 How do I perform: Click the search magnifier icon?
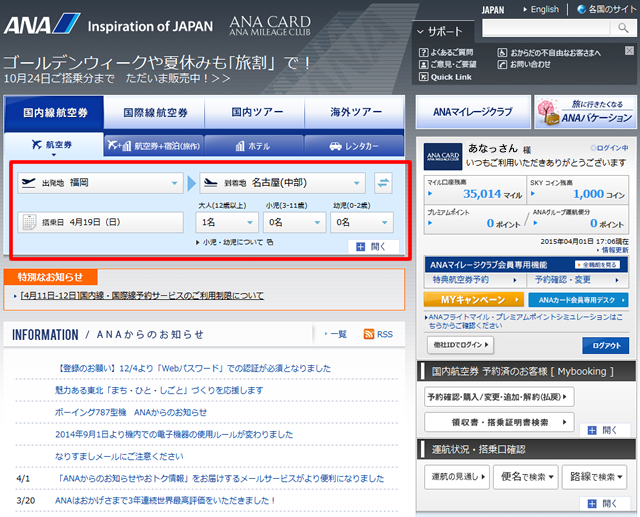click(x=623, y=28)
